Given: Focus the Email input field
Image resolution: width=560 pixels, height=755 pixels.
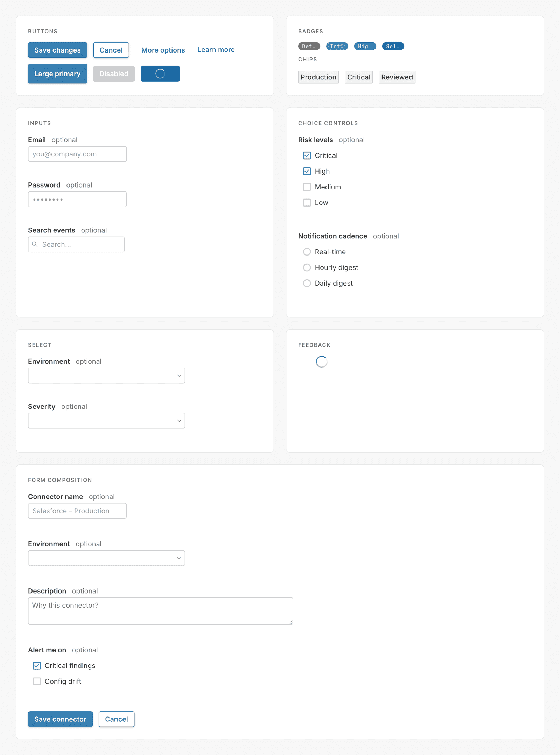Looking at the screenshot, I should pos(77,154).
